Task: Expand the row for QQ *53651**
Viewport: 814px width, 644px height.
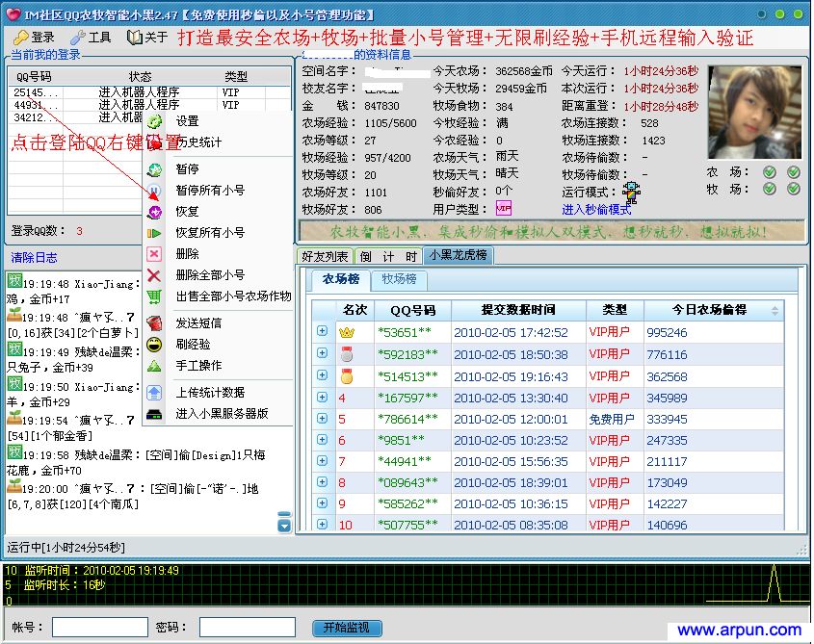Action: pos(322,331)
